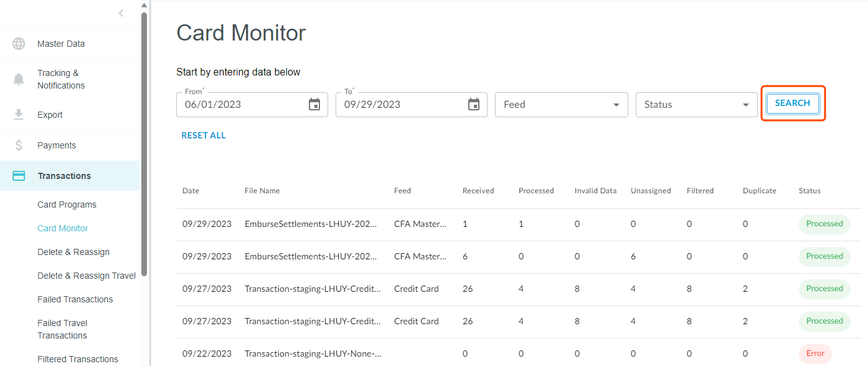
Task: Open the To date calendar picker
Action: [x=474, y=105]
